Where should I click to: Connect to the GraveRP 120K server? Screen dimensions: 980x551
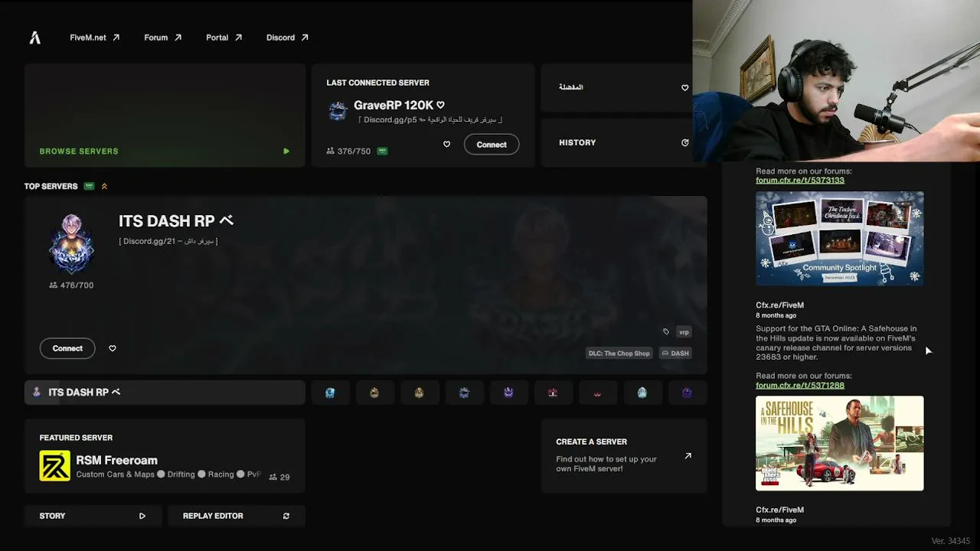click(x=492, y=145)
